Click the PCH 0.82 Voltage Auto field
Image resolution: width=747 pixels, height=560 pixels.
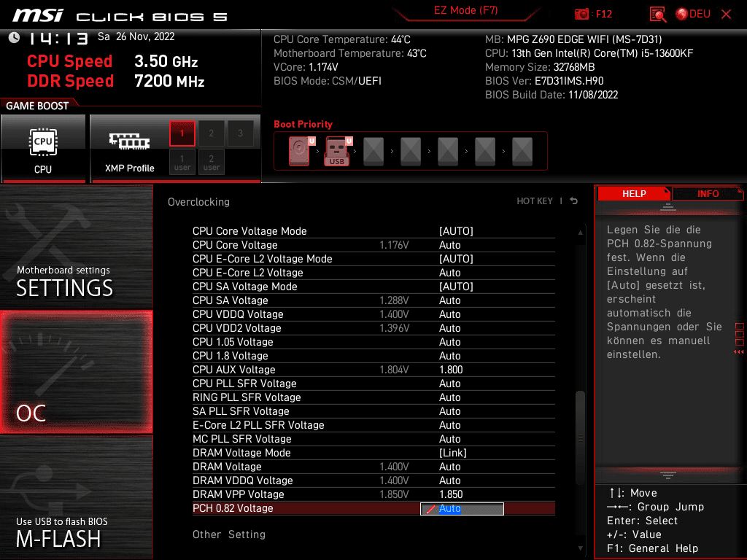pyautogui.click(x=462, y=508)
